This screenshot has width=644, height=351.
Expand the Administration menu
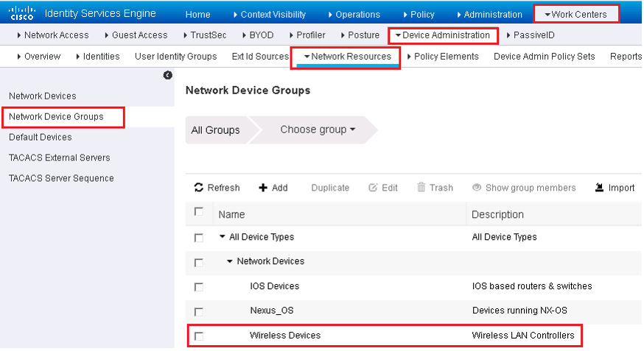click(x=489, y=15)
